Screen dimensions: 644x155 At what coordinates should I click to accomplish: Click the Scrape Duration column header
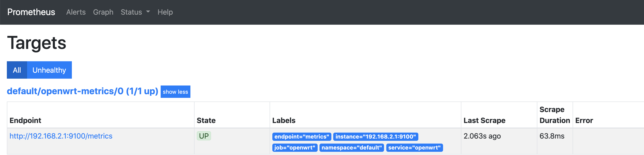tap(555, 115)
